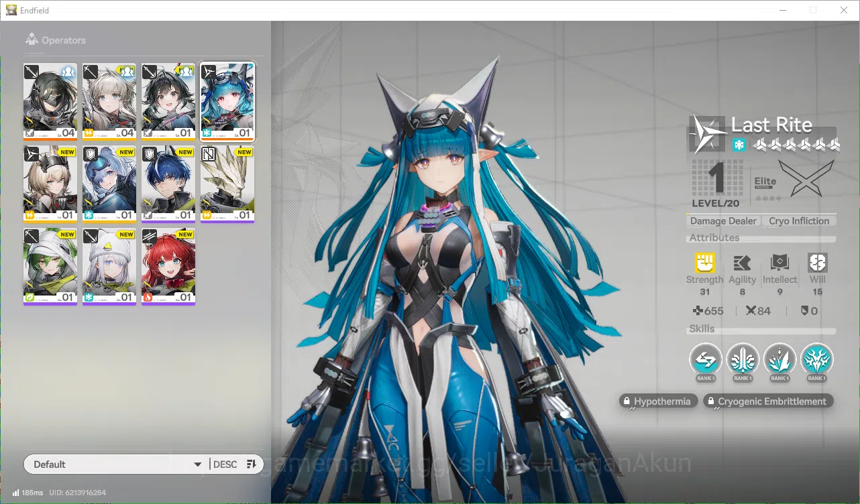
Task: Click the Will attribute icon
Action: [818, 262]
